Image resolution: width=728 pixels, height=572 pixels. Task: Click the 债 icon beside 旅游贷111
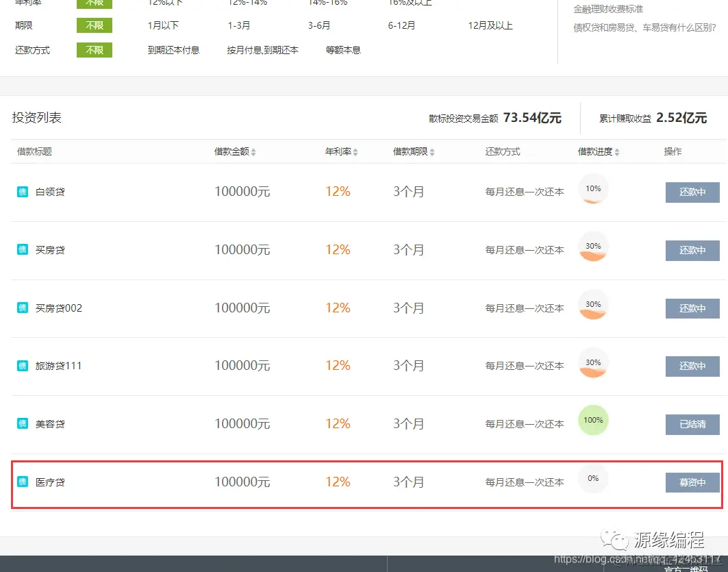(23, 366)
